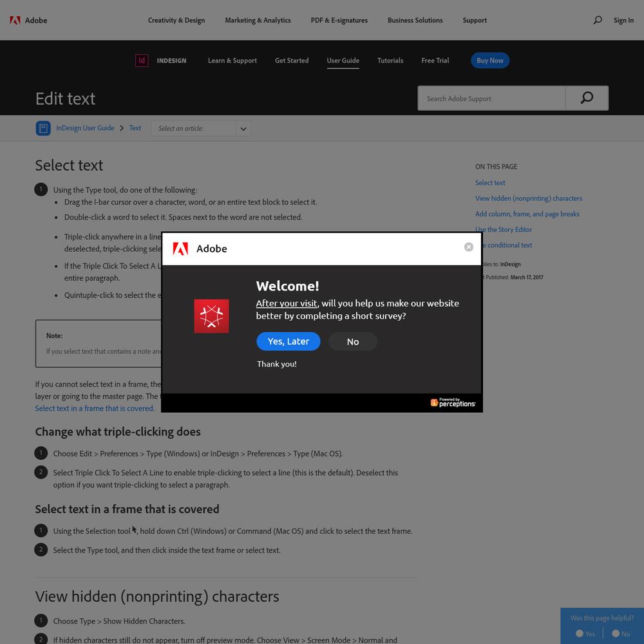
Task: Expand article list using chevron arrow
Action: (x=243, y=129)
